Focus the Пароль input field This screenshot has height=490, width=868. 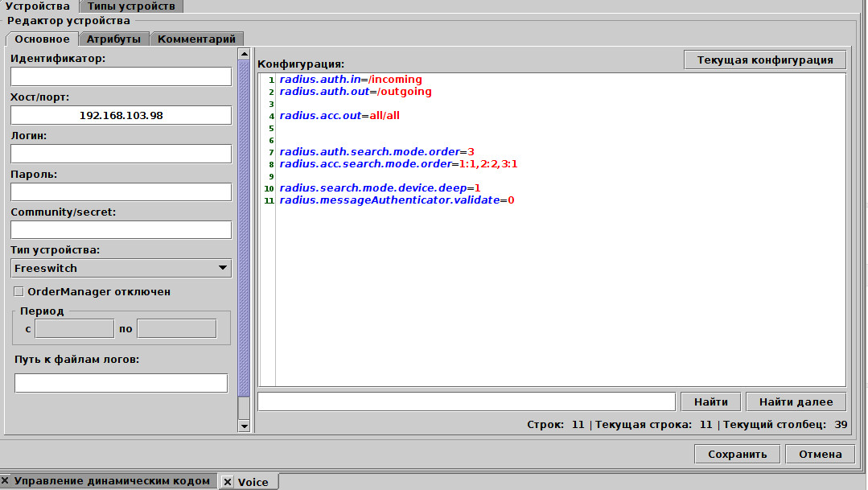tap(121, 191)
